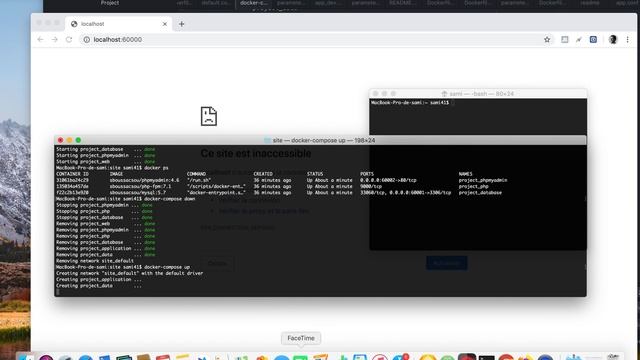Click the sad page error icon

209,116
